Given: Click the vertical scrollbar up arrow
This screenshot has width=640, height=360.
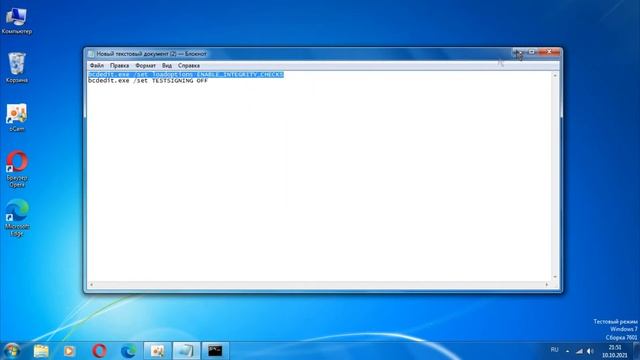Looking at the screenshot, I should [x=555, y=76].
